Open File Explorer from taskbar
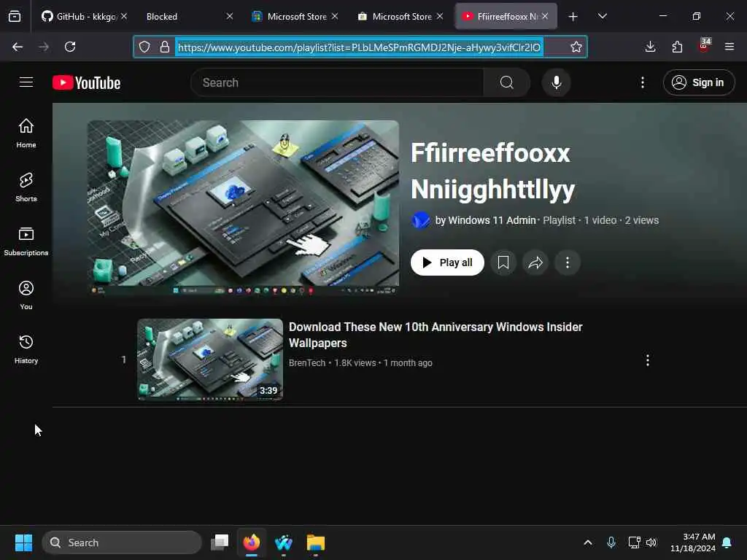Image resolution: width=747 pixels, height=560 pixels. click(x=315, y=542)
